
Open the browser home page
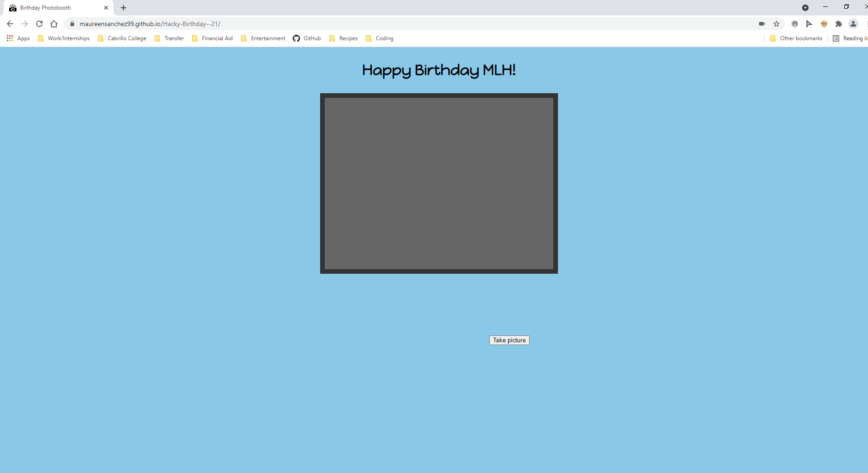coord(54,24)
